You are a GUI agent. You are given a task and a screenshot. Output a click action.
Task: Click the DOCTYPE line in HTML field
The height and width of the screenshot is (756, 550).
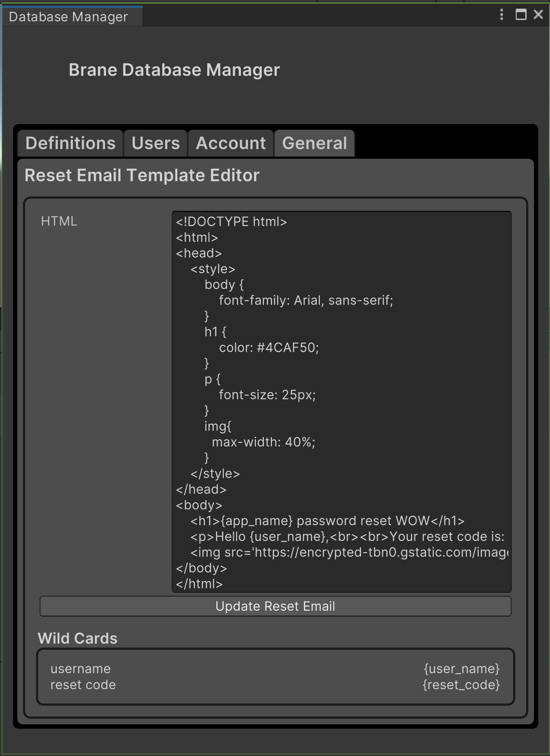(x=231, y=222)
